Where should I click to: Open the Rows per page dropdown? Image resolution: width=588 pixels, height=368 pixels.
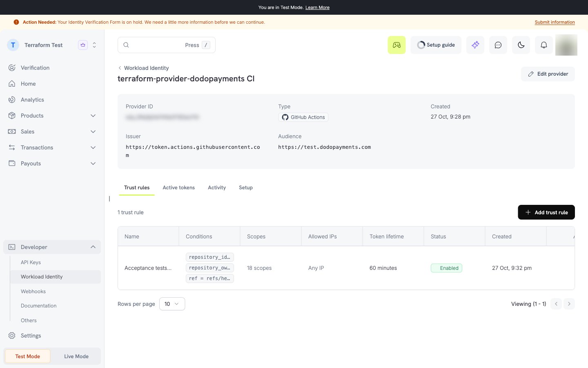pos(172,304)
